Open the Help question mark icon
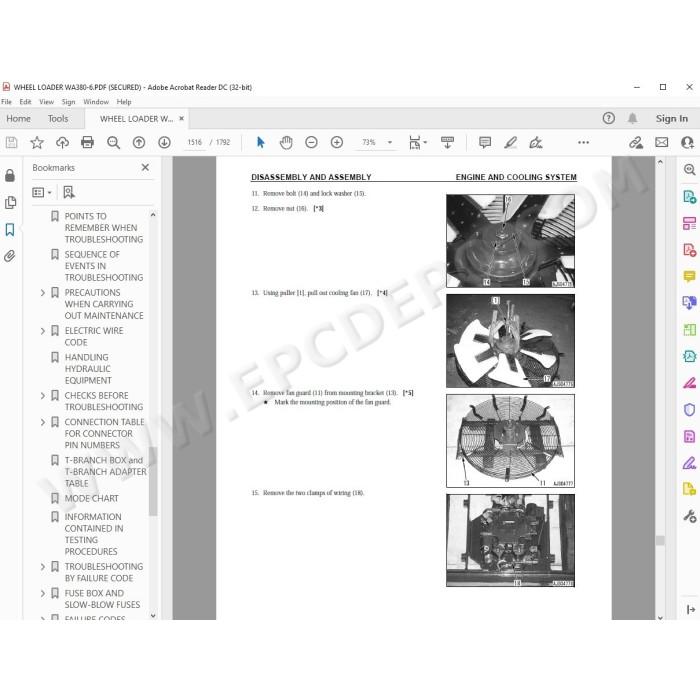Image resolution: width=700 pixels, height=700 pixels. pyautogui.click(x=608, y=118)
